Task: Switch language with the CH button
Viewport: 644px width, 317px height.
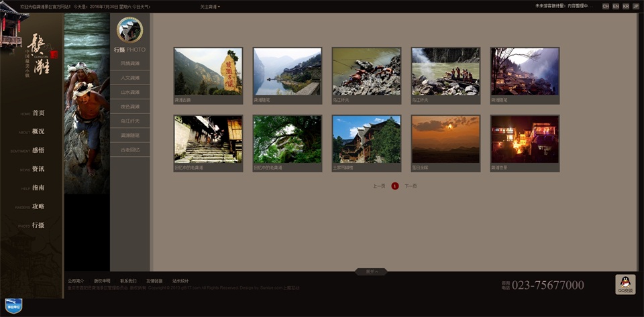Action: (x=606, y=6)
